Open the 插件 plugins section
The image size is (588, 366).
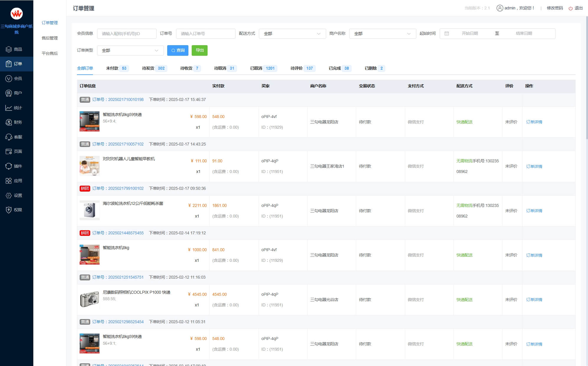[x=17, y=166]
